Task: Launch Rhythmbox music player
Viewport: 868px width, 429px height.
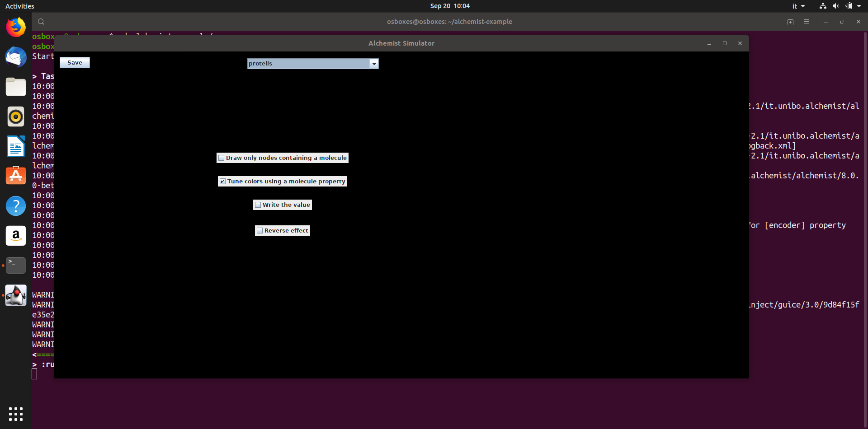Action: (x=16, y=117)
